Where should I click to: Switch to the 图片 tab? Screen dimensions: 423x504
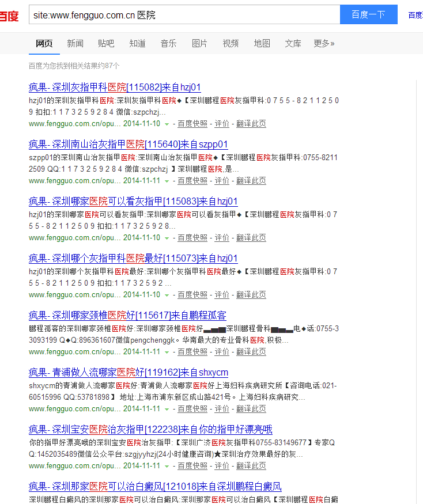(199, 43)
